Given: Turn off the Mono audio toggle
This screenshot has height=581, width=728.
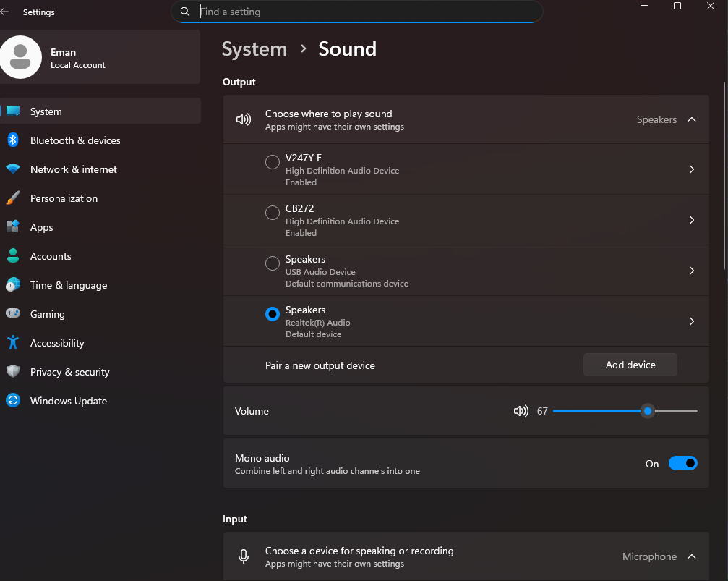Looking at the screenshot, I should tap(682, 463).
